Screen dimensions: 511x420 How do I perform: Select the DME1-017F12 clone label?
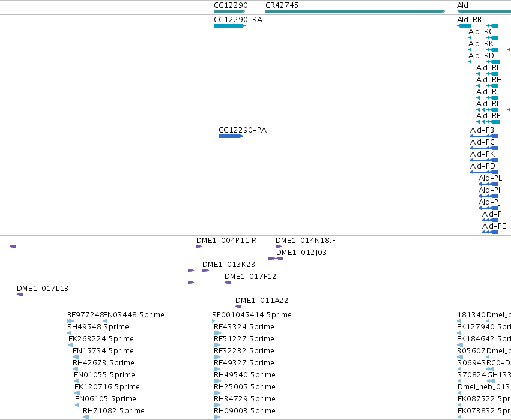pos(250,277)
